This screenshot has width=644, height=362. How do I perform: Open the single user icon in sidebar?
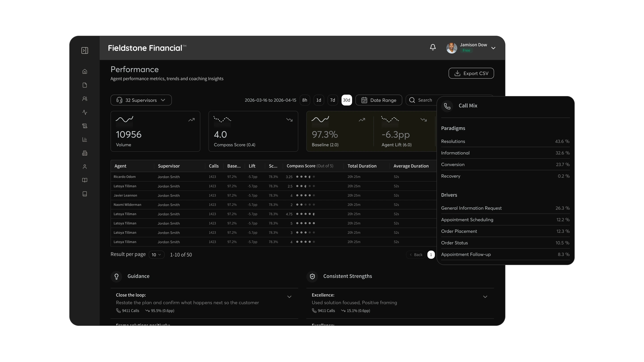pyautogui.click(x=85, y=167)
